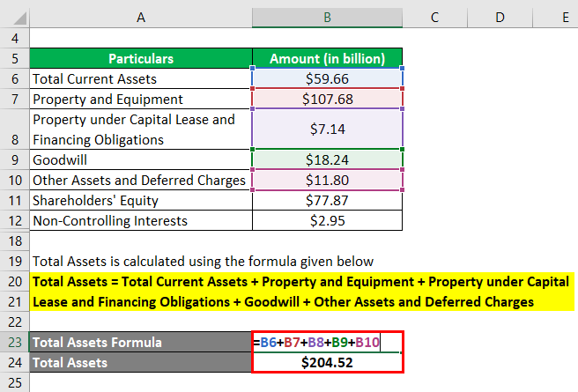
Task: Select the Total Current Assets cell
Action: [141, 79]
